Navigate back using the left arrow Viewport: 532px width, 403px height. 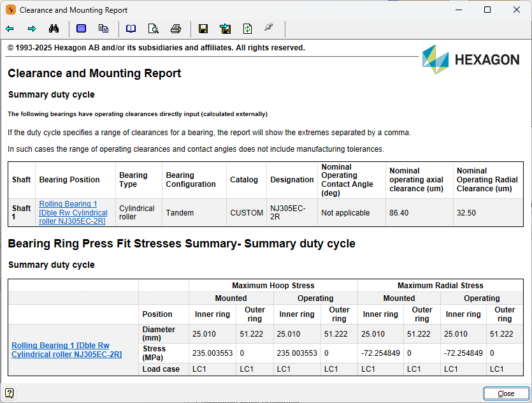pyautogui.click(x=10, y=29)
